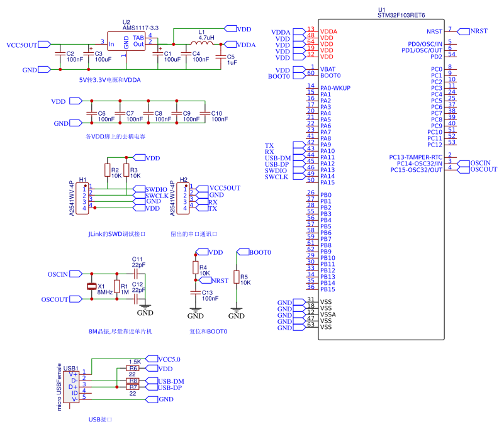The width and height of the screenshot is (504, 429).
Task: Select decoupling capacitor C7
Action: tap(120, 113)
